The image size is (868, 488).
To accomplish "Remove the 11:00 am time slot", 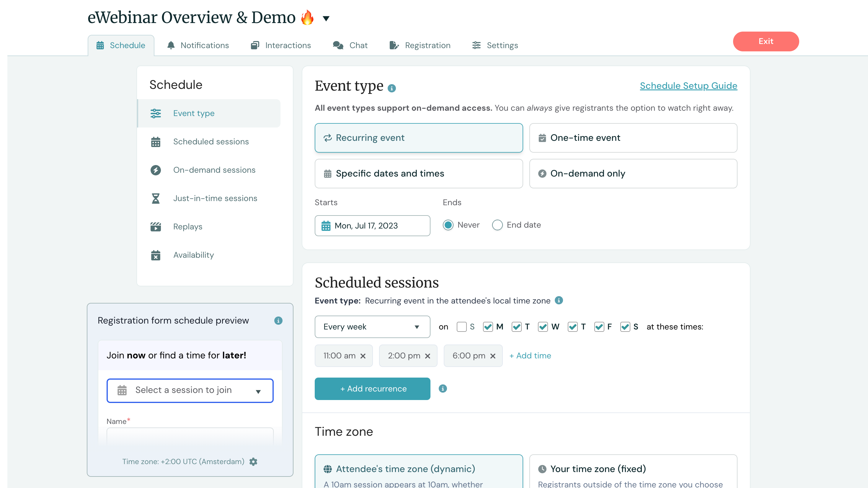I will (x=363, y=356).
